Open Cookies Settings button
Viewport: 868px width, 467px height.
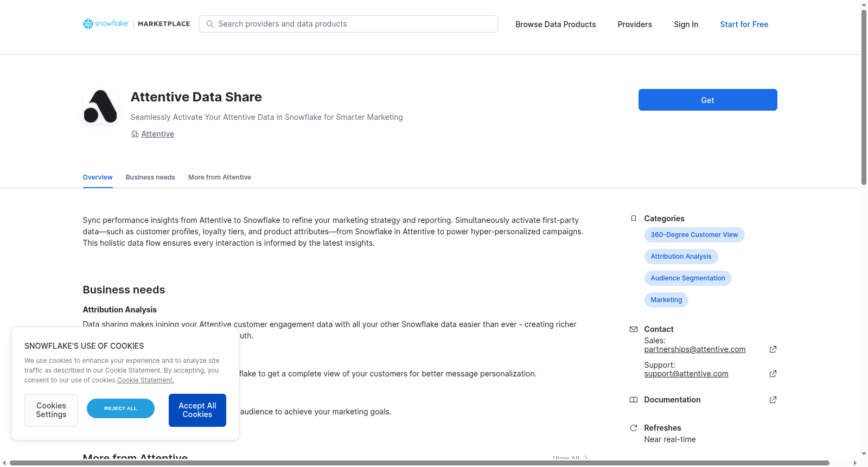[x=51, y=410]
